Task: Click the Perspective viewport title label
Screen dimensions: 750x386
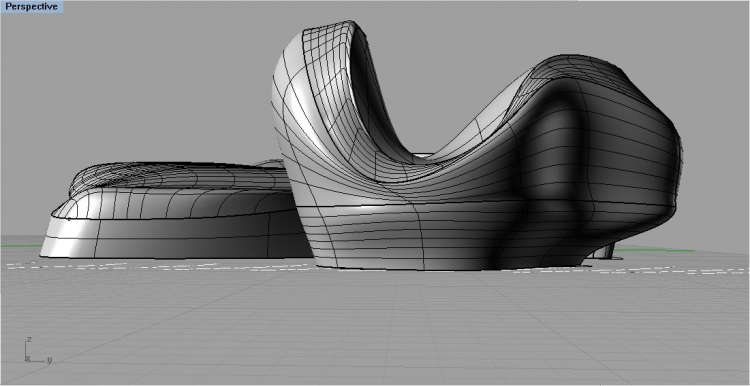Action: (x=32, y=7)
